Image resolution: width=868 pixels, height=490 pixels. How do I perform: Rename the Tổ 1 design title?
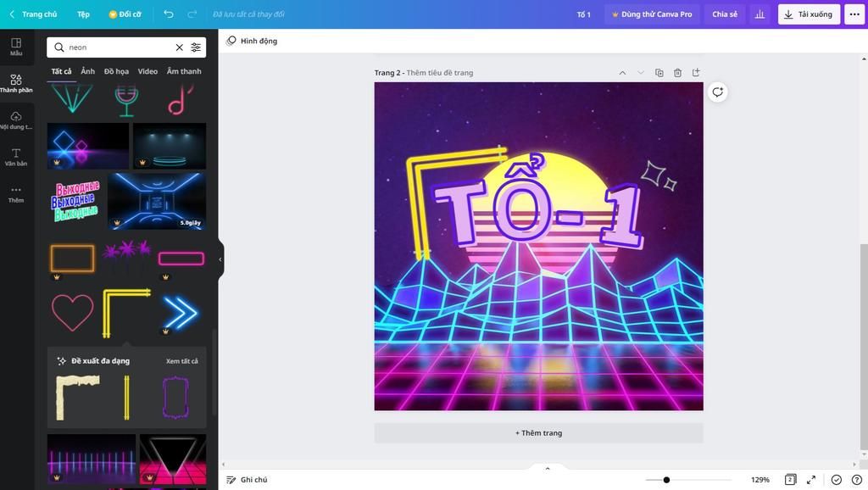(x=583, y=14)
